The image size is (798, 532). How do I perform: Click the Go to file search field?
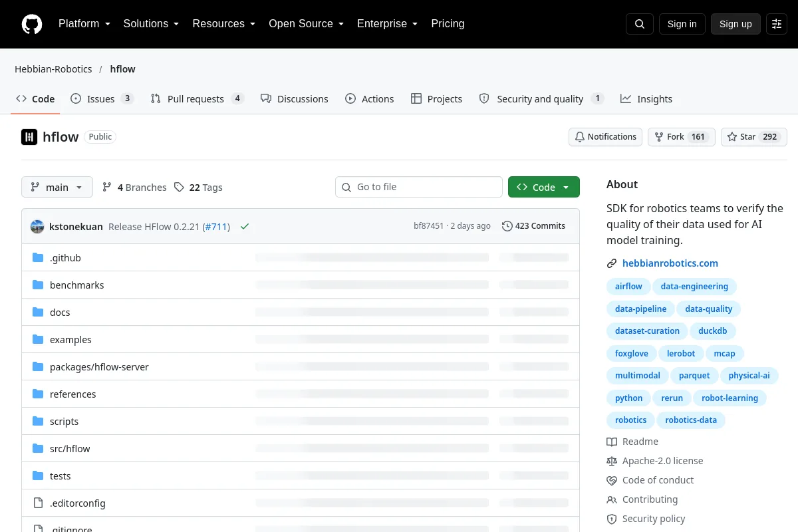419,187
